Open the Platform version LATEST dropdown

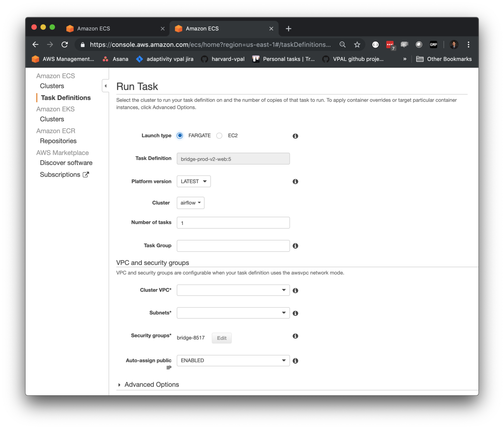(x=194, y=181)
